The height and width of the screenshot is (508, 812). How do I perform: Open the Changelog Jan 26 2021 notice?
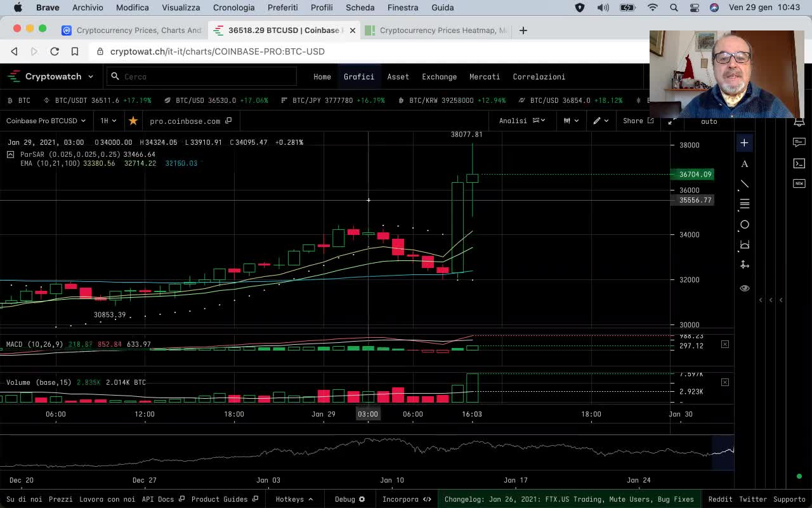coord(569,499)
